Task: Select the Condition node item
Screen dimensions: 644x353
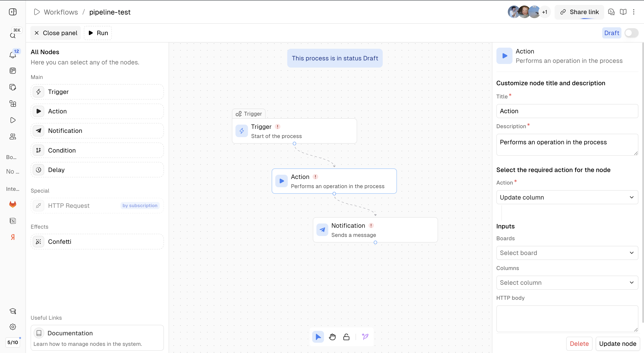Action: pyautogui.click(x=97, y=150)
